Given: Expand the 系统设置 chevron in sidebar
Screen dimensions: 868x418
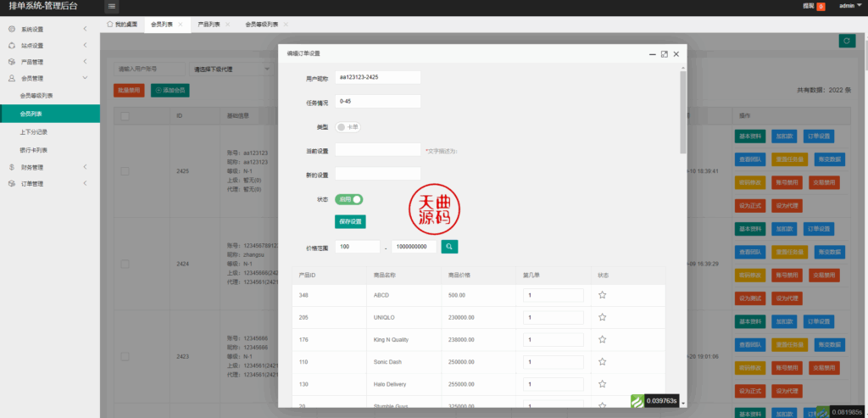Looking at the screenshot, I should [85, 29].
